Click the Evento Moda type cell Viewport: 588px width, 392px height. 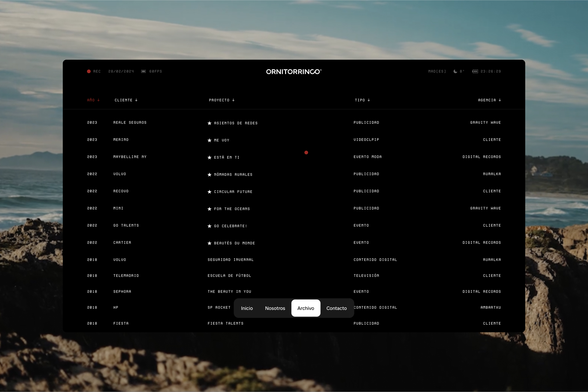pyautogui.click(x=367, y=157)
